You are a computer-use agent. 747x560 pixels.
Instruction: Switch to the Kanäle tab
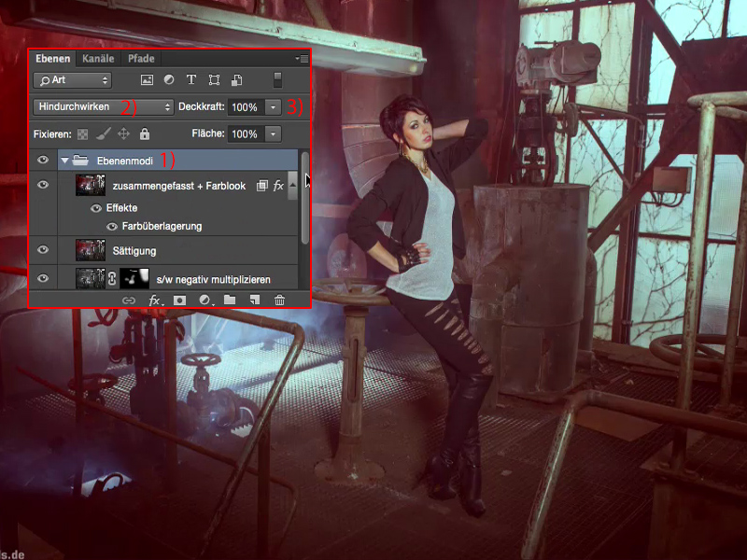98,59
